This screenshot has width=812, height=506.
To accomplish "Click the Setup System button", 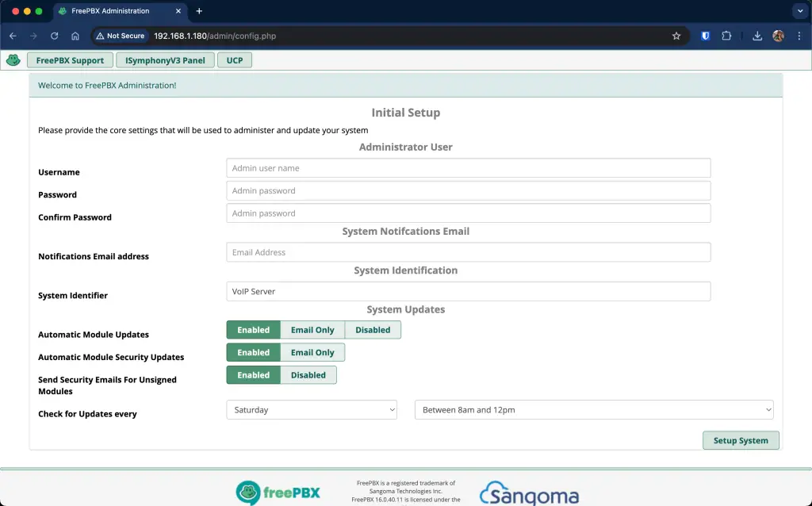I will [741, 440].
